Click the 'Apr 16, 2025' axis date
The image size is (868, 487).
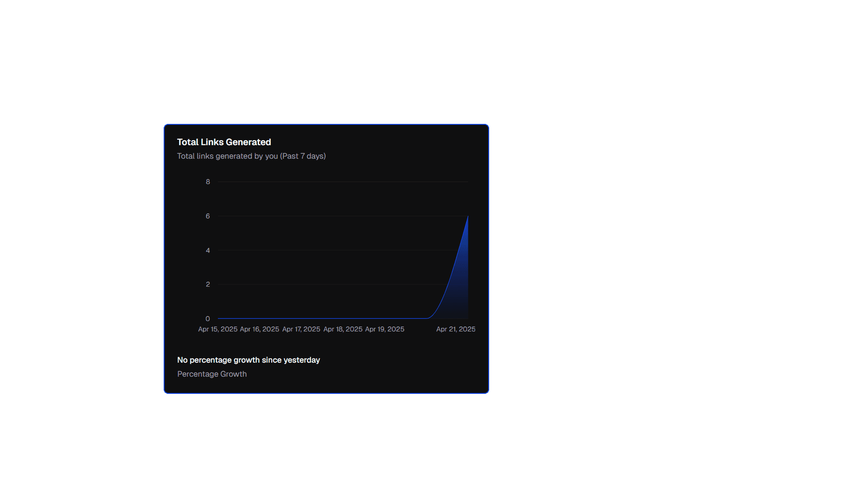tap(259, 329)
